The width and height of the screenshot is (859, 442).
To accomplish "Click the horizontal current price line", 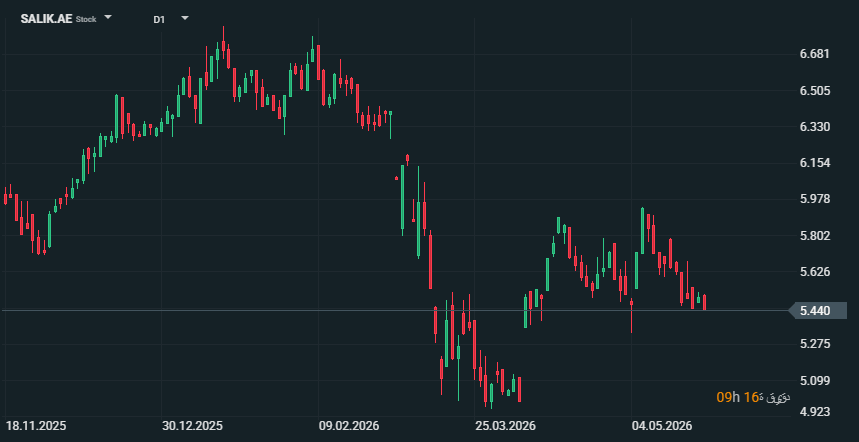I will 394,311.
